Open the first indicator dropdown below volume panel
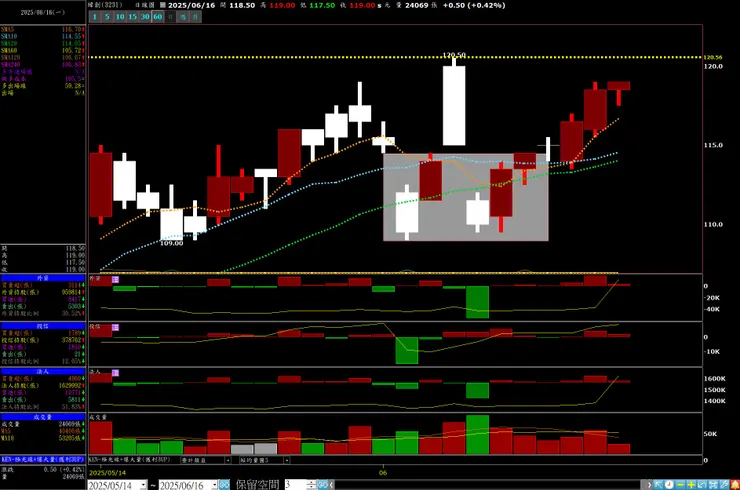The width and height of the screenshot is (740, 490). point(227,460)
